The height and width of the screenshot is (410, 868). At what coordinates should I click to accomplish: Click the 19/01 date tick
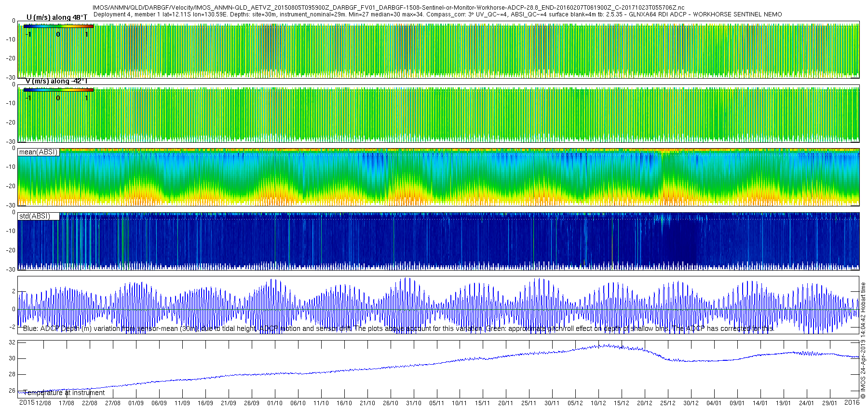(x=784, y=403)
